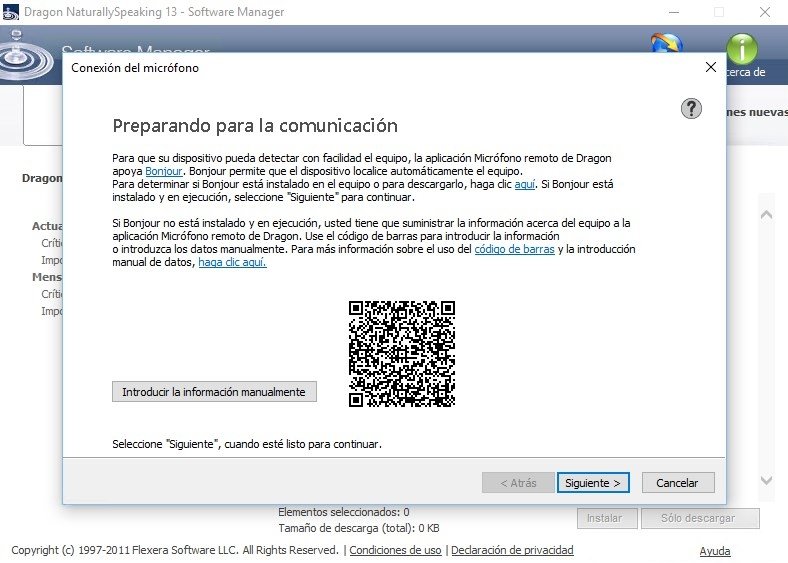
Task: Click the Dragon icon in title bar
Action: (x=11, y=12)
